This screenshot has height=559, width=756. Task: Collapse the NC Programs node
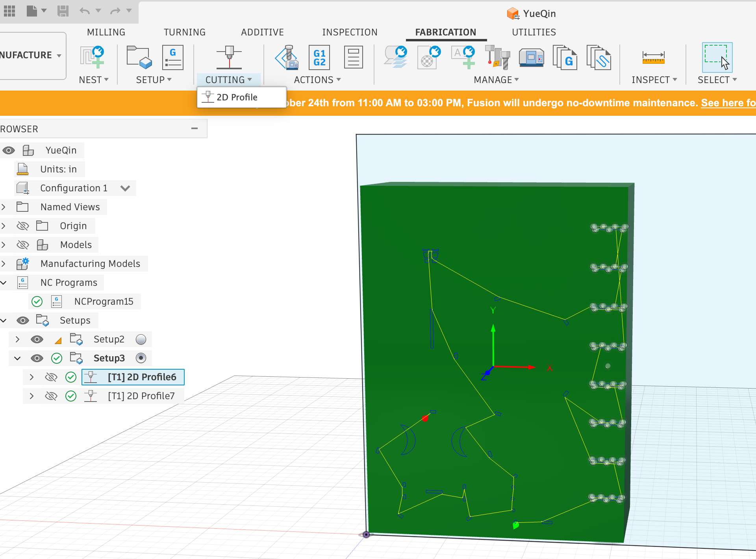[4, 283]
